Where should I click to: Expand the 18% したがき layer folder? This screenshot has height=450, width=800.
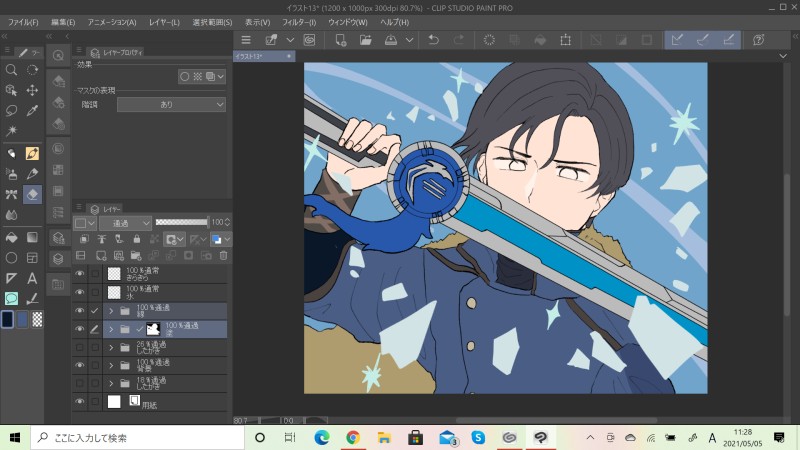[111, 383]
